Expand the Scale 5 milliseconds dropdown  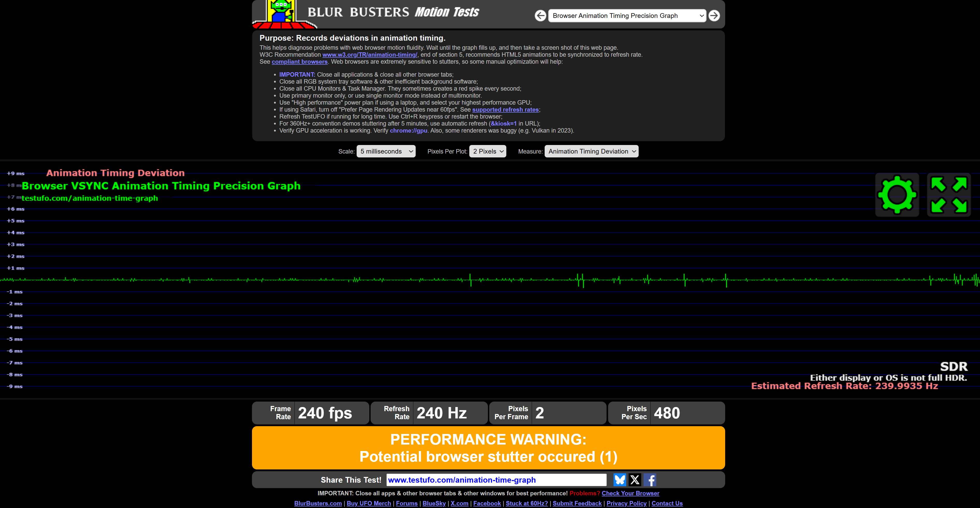click(386, 151)
